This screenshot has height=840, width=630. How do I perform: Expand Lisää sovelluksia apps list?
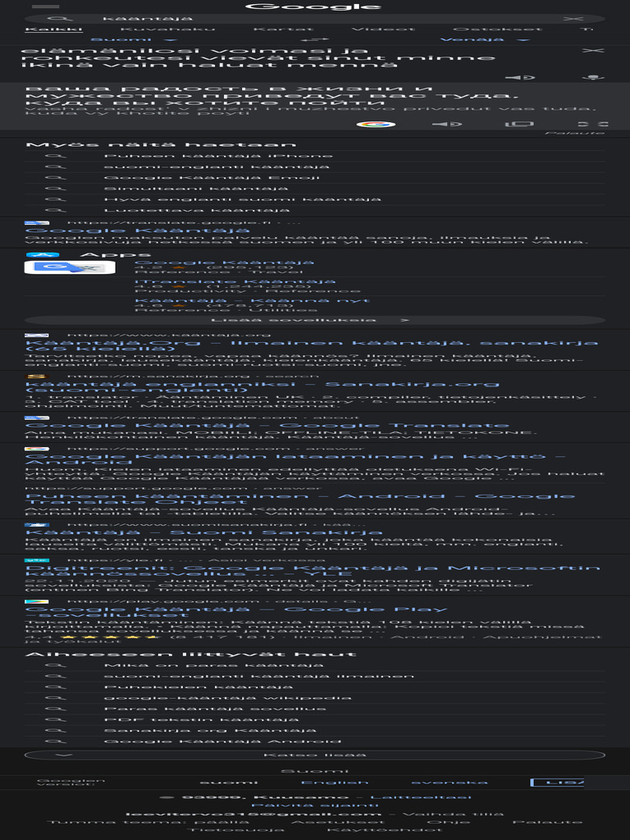click(314, 320)
